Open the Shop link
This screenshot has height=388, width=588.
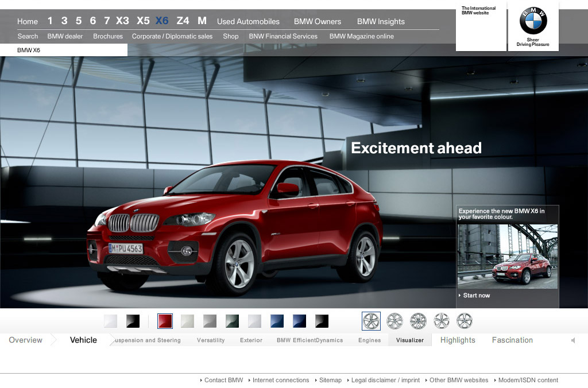pos(231,36)
